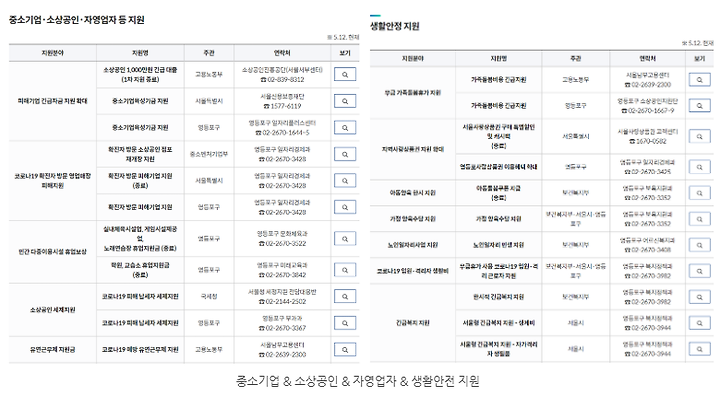Open the magnifier for 서울사랑상품권 구매 특별할인 row

[699, 136]
